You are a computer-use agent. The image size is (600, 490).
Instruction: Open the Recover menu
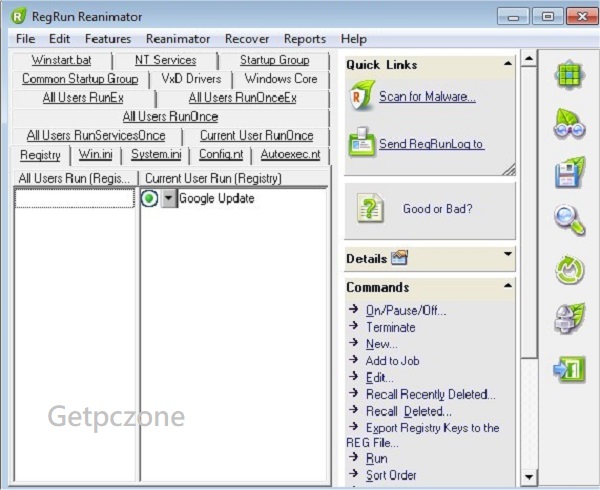[x=247, y=39]
